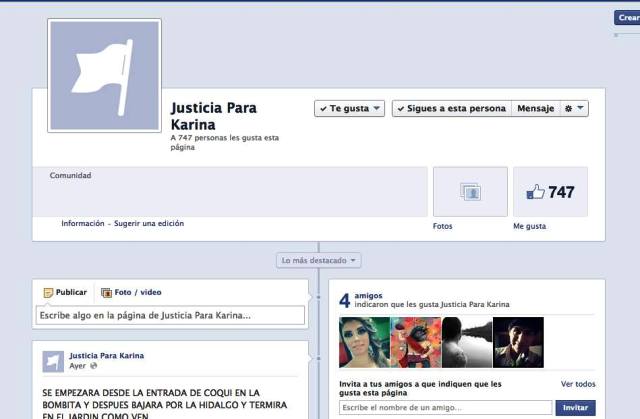Expand the Lo más destacado dropdown

click(318, 260)
